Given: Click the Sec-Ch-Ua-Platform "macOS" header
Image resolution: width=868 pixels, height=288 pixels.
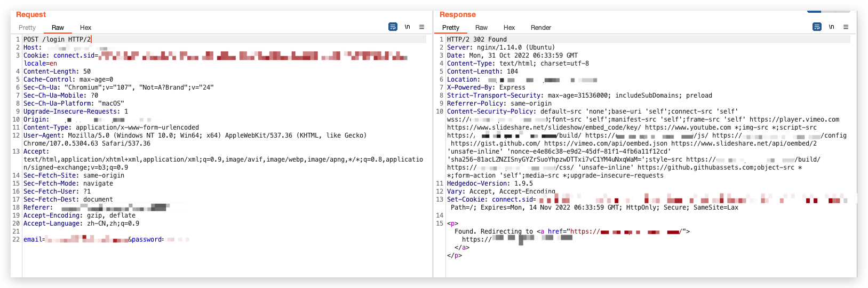Looking at the screenshot, I should tap(74, 103).
